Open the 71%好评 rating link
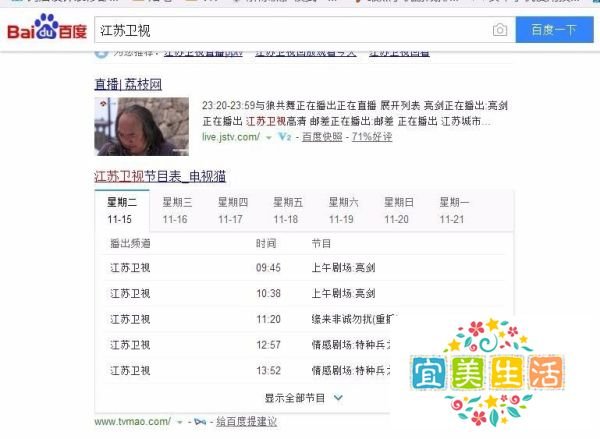600x439 pixels. click(372, 137)
